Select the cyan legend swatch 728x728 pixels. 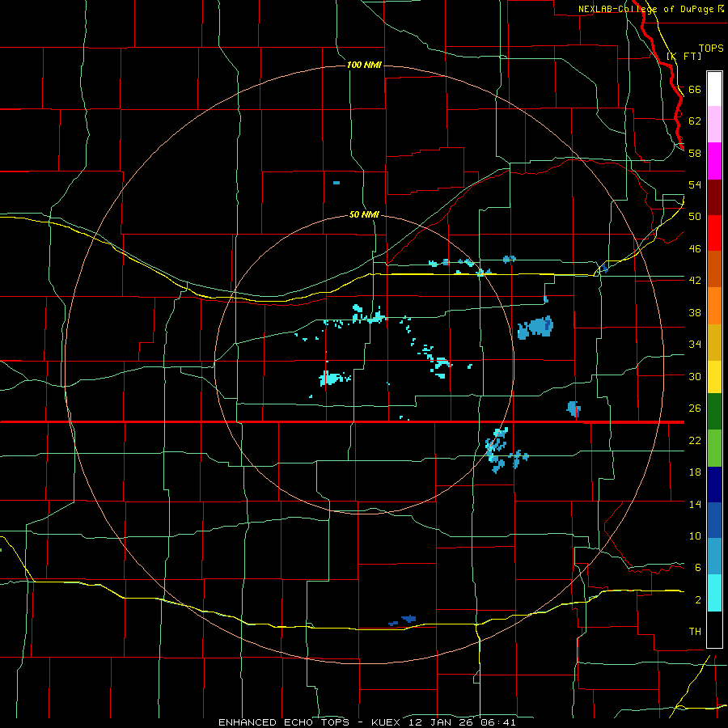(714, 593)
